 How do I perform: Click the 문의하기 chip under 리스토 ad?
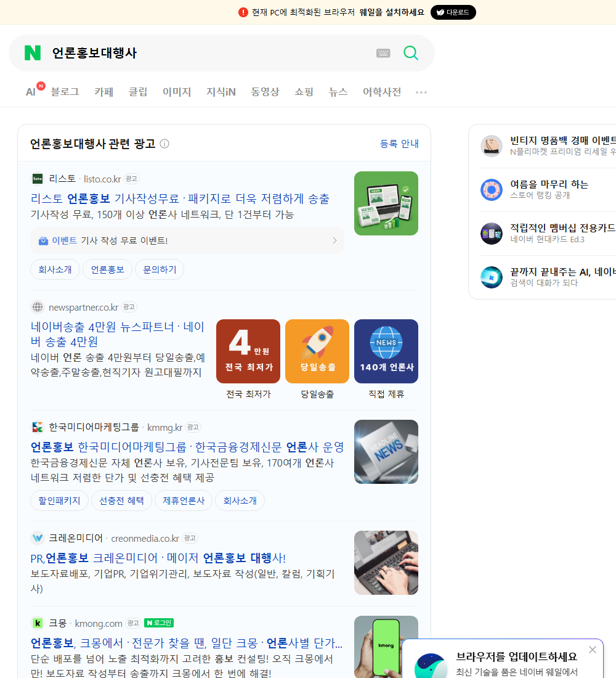pos(160,269)
